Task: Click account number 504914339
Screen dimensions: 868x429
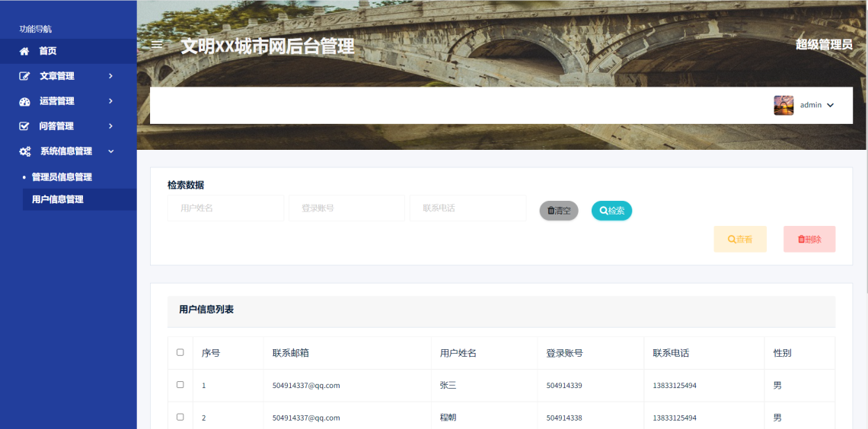Action: click(x=564, y=386)
